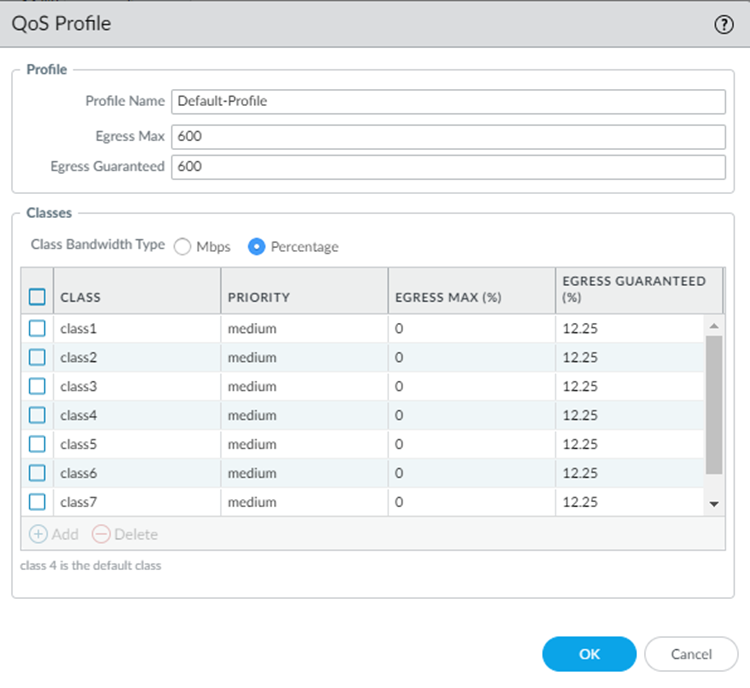Toggle the select-all checkbox in table header
This screenshot has width=750, height=688.
tap(37, 297)
